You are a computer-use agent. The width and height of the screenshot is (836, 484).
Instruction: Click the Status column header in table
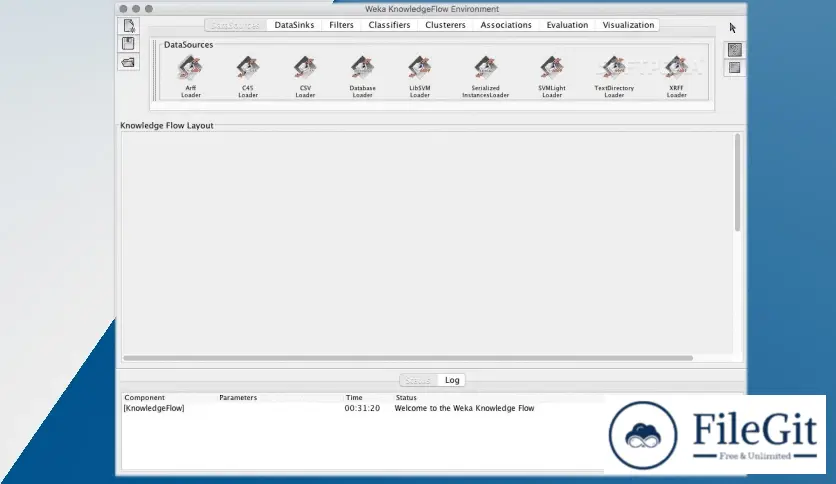click(x=406, y=398)
